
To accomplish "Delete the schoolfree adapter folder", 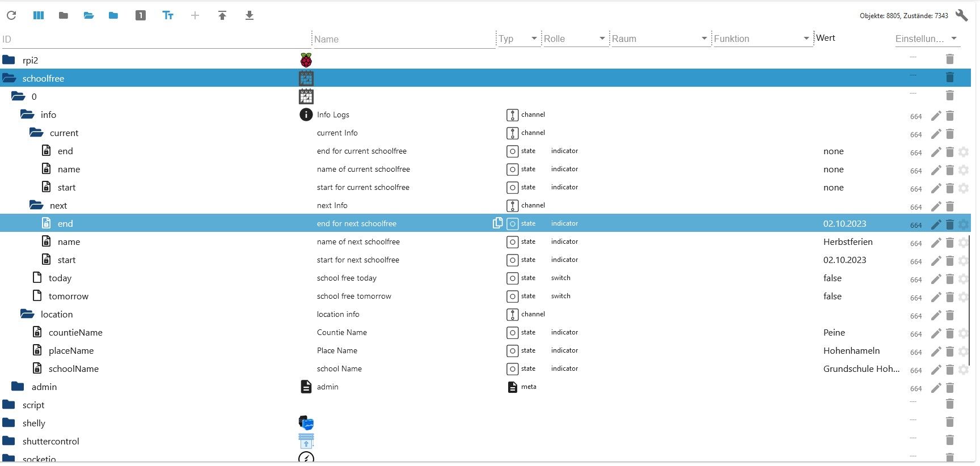I will [950, 77].
